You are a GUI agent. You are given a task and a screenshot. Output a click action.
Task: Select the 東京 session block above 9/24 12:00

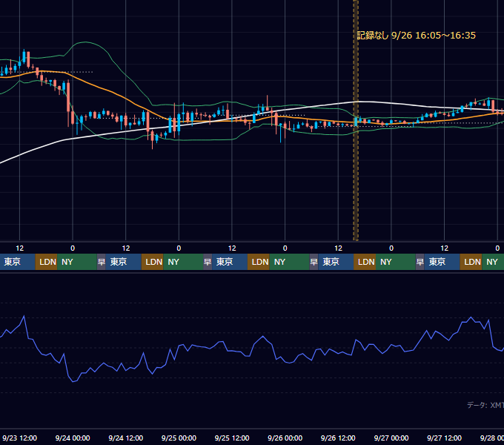pyautogui.click(x=124, y=262)
